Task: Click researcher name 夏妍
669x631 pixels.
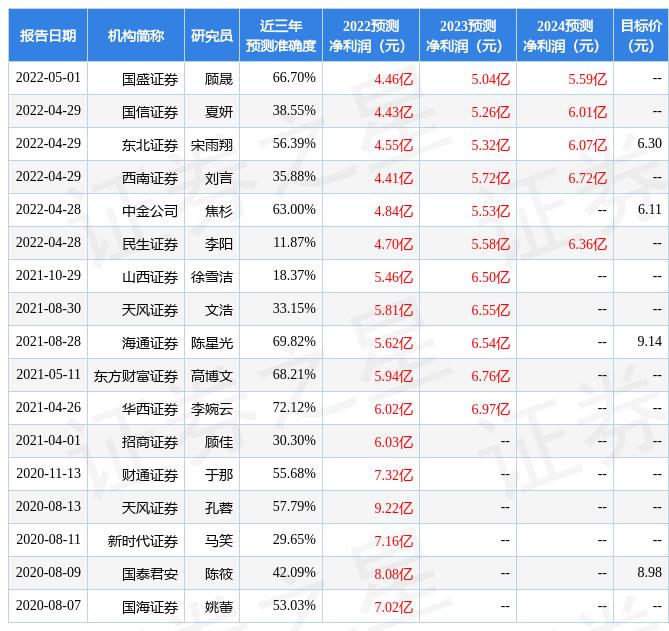Action: coord(219,112)
